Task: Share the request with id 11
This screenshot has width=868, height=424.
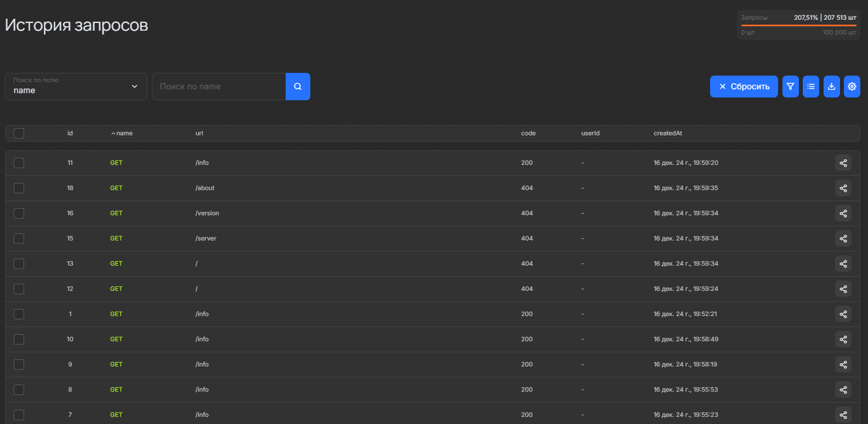Action: point(843,163)
